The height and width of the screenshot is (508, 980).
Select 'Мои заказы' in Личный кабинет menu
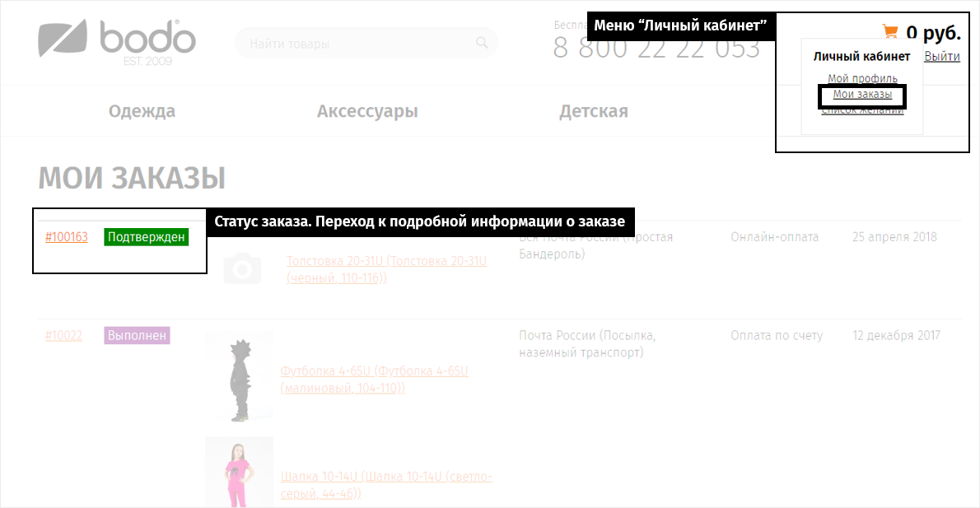pyautogui.click(x=862, y=95)
